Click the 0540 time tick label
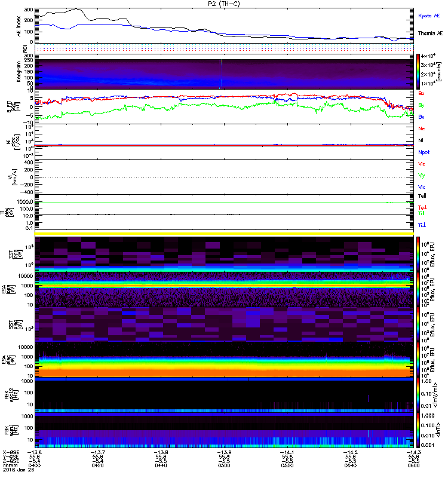 click(x=350, y=465)
